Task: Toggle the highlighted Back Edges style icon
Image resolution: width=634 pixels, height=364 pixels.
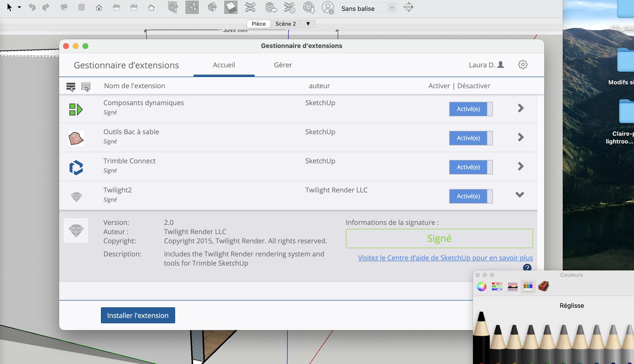Action: [192, 7]
